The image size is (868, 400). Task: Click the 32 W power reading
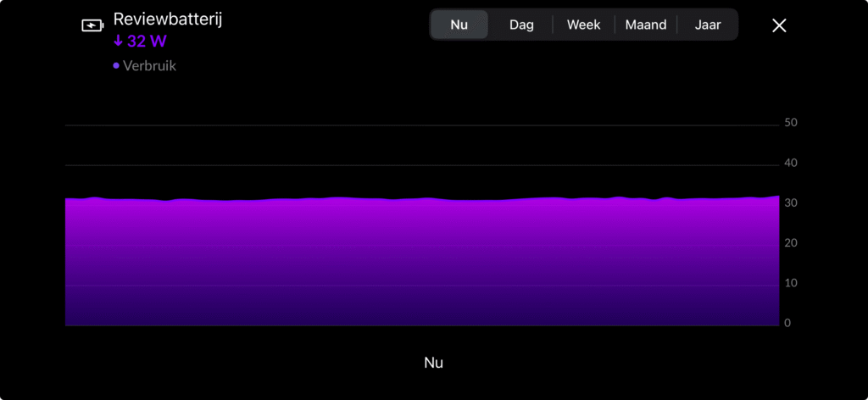(x=147, y=42)
